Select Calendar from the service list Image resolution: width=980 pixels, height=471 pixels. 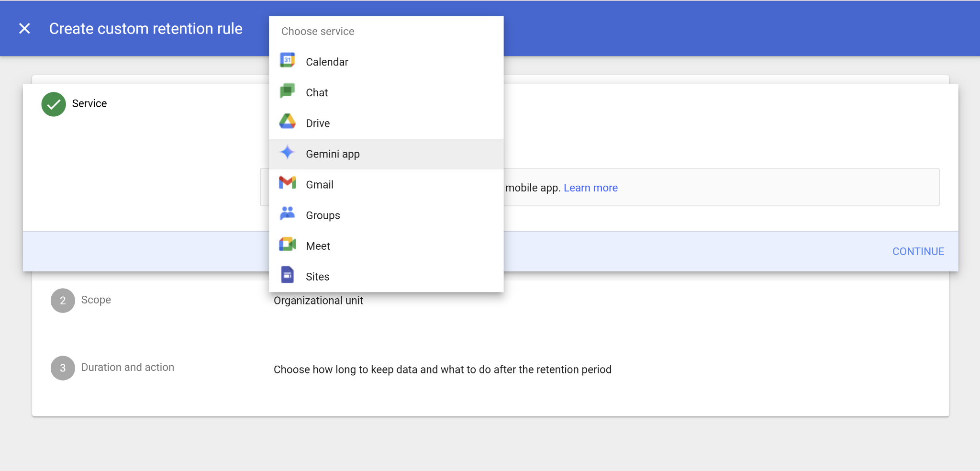(x=386, y=62)
